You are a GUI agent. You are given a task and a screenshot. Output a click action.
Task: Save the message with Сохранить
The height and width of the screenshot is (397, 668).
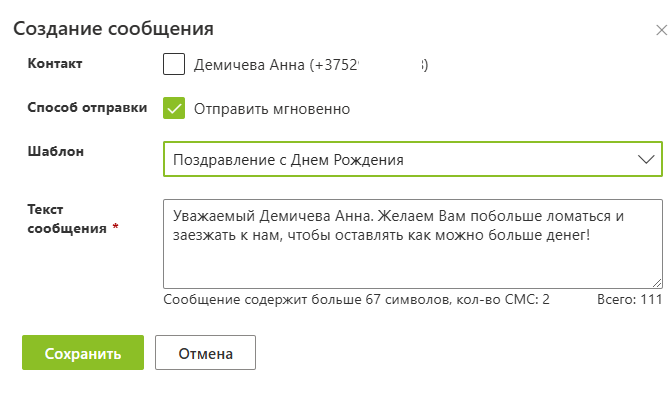83,353
